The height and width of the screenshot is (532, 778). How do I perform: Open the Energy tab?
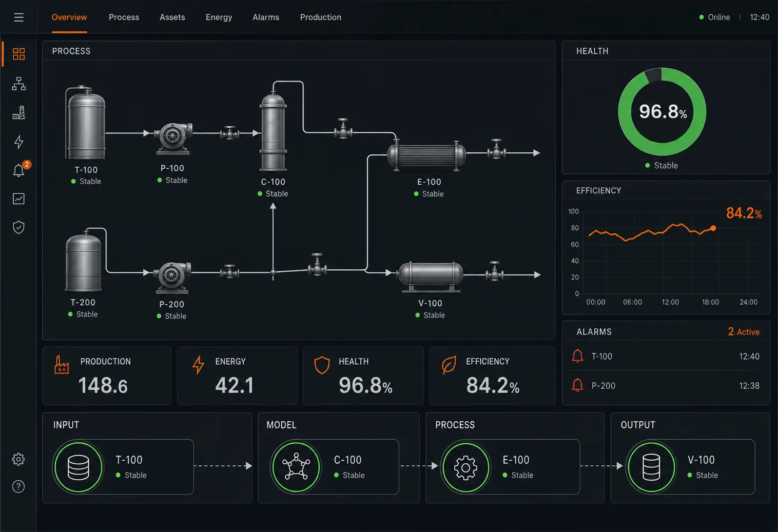tap(219, 17)
